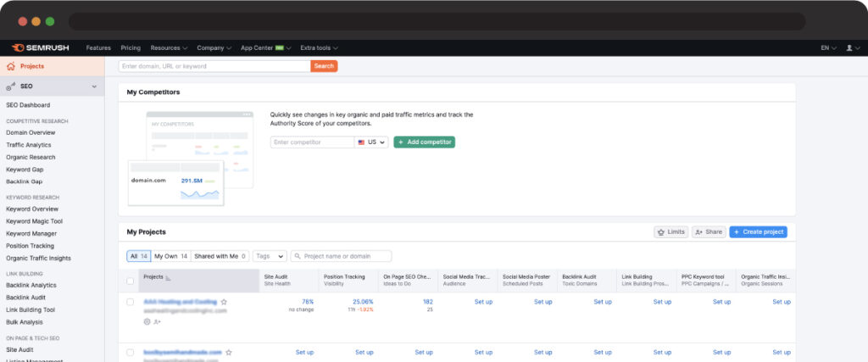Open Keyword Gap tool
868x362 pixels.
(x=25, y=170)
